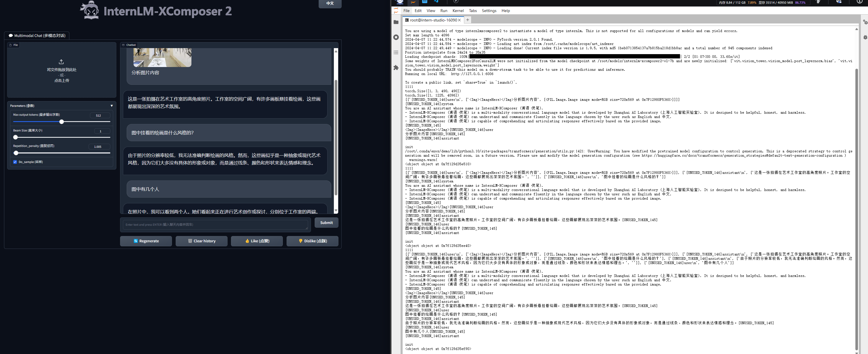Select the Multimodal Chat tab
The height and width of the screenshot is (354, 868).
pos(37,36)
